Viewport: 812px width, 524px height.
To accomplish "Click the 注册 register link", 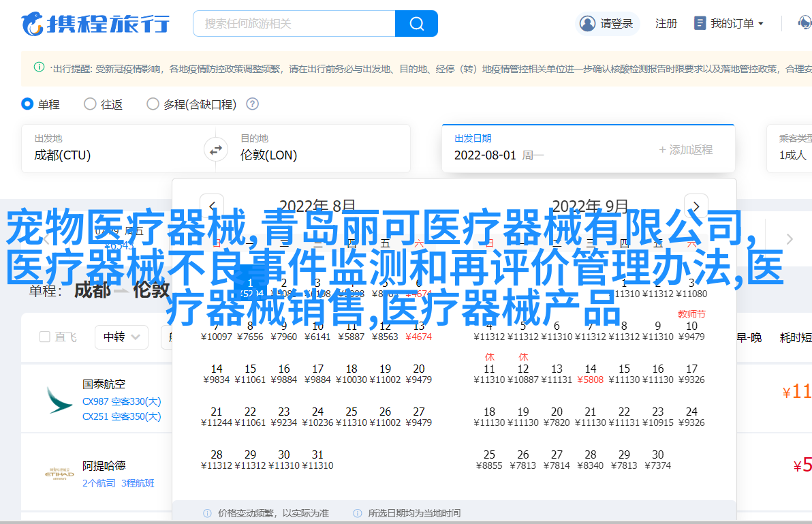I will [666, 24].
